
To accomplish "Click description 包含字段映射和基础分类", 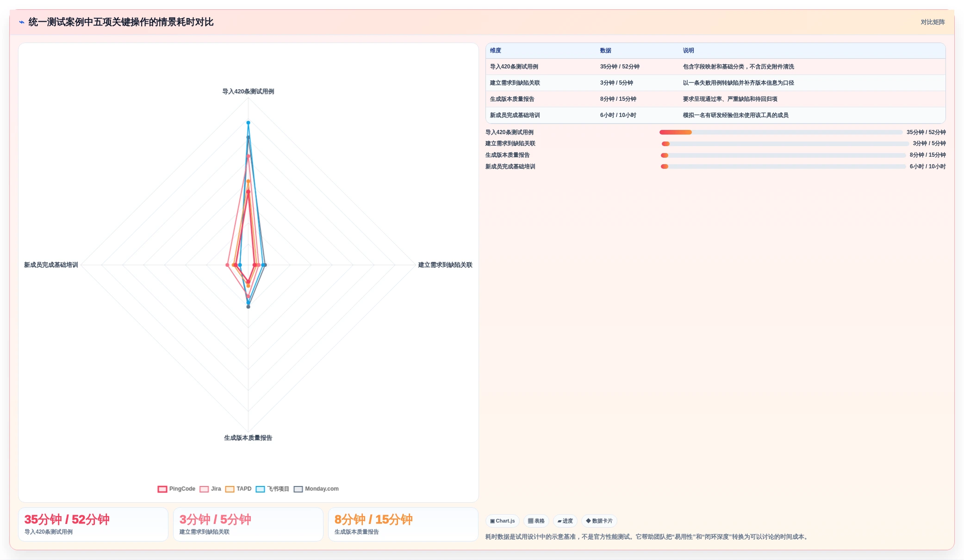I will pos(739,67).
